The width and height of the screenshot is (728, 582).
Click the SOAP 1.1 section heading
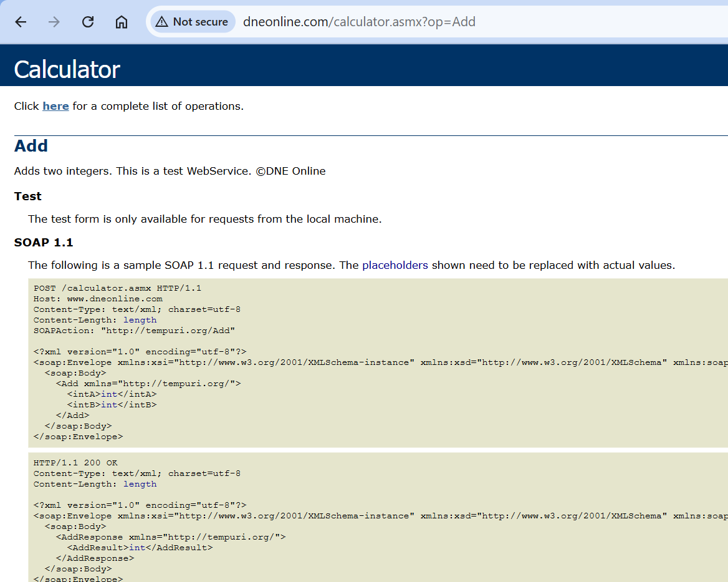pyautogui.click(x=44, y=242)
